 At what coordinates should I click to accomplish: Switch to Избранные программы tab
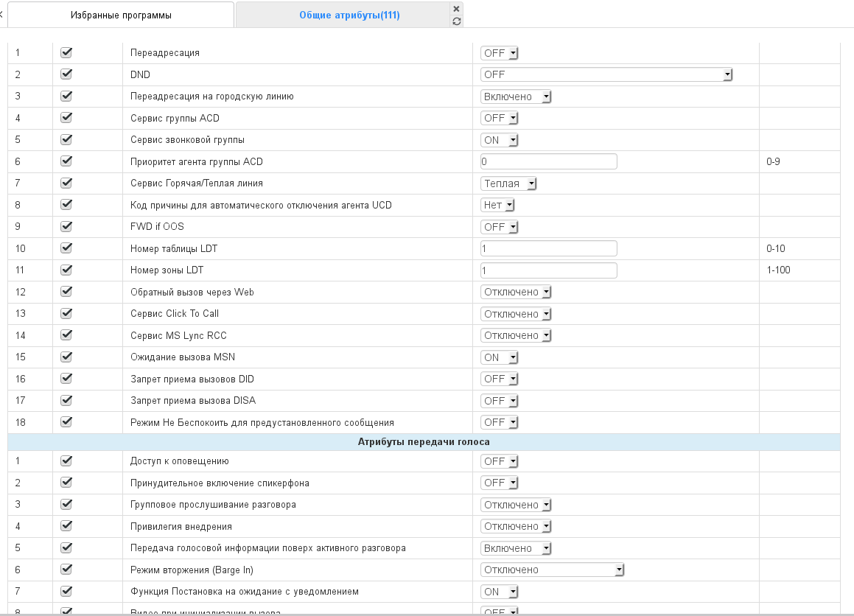tap(121, 15)
